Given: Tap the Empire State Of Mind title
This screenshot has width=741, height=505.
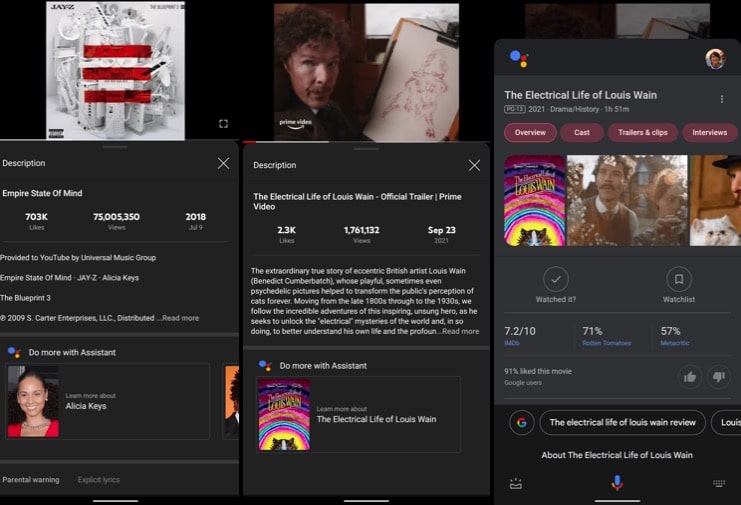Looking at the screenshot, I should pyautogui.click(x=42, y=193).
